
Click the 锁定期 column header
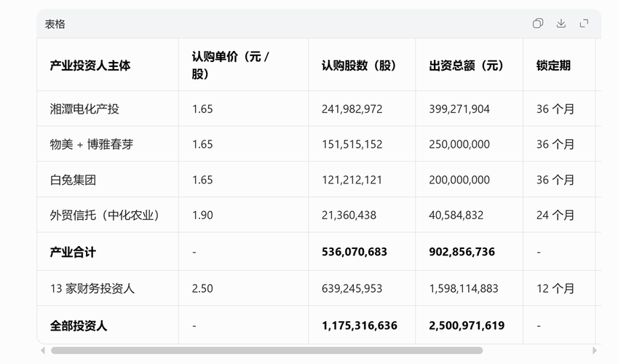553,66
